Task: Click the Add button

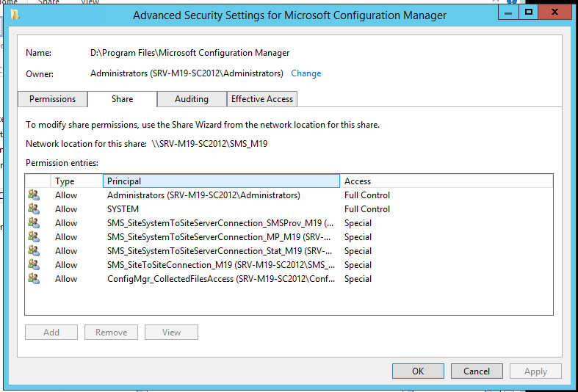Action: [51, 333]
